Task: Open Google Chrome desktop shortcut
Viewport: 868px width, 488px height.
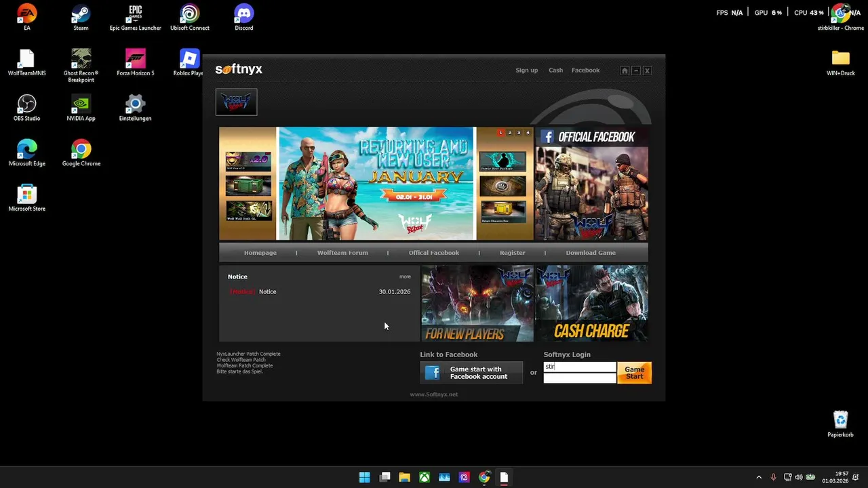Action: pos(81,154)
